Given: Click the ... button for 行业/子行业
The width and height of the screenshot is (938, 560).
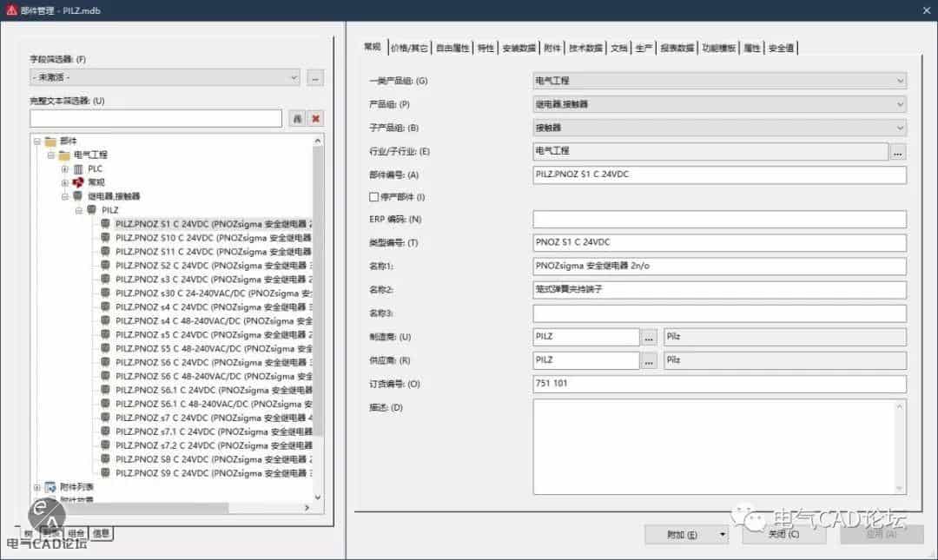Looking at the screenshot, I should (897, 152).
